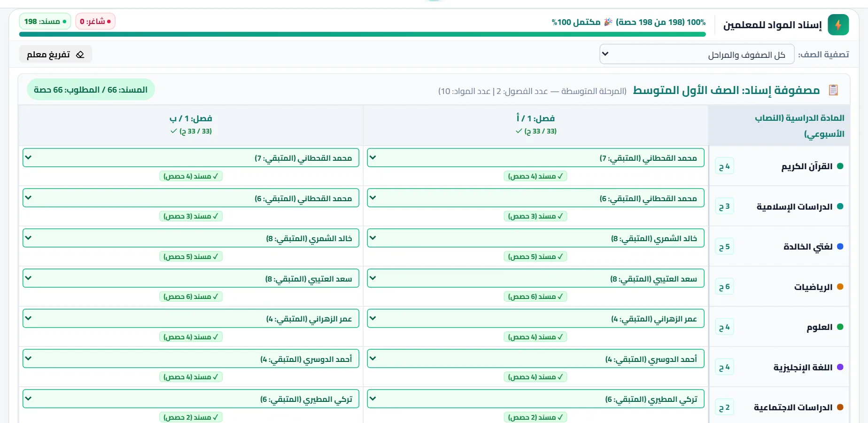This screenshot has width=868, height=423.
Task: Open الرياضيات teacher dropdown for class 1/أ
Action: tap(535, 278)
